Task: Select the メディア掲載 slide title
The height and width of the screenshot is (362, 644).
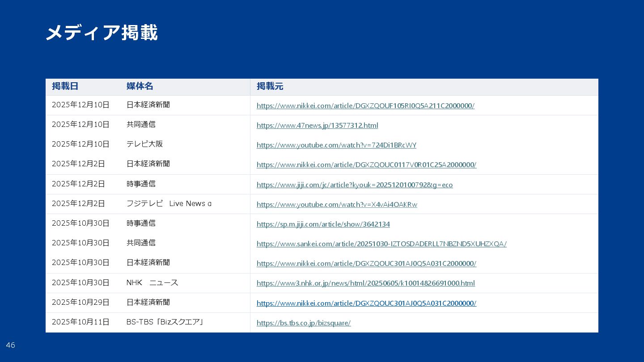Action: point(102,33)
